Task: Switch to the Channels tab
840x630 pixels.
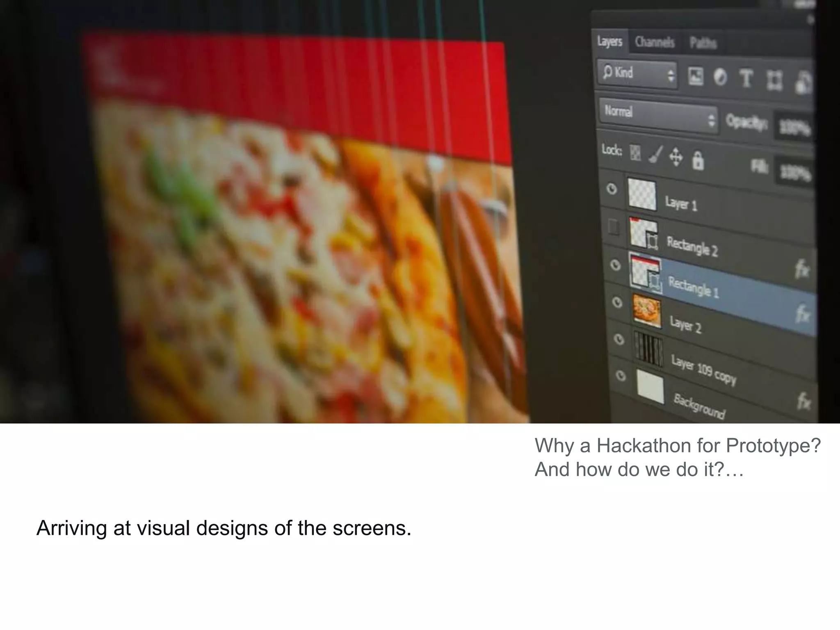Action: [655, 42]
